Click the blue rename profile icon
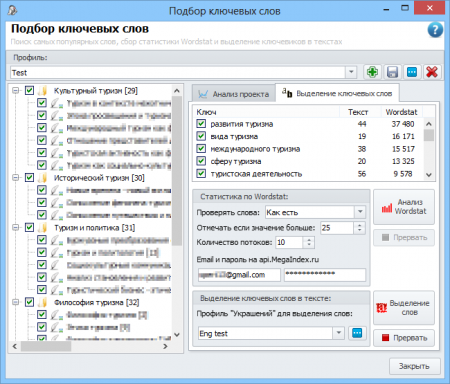The height and width of the screenshot is (384, 450). 412,72
